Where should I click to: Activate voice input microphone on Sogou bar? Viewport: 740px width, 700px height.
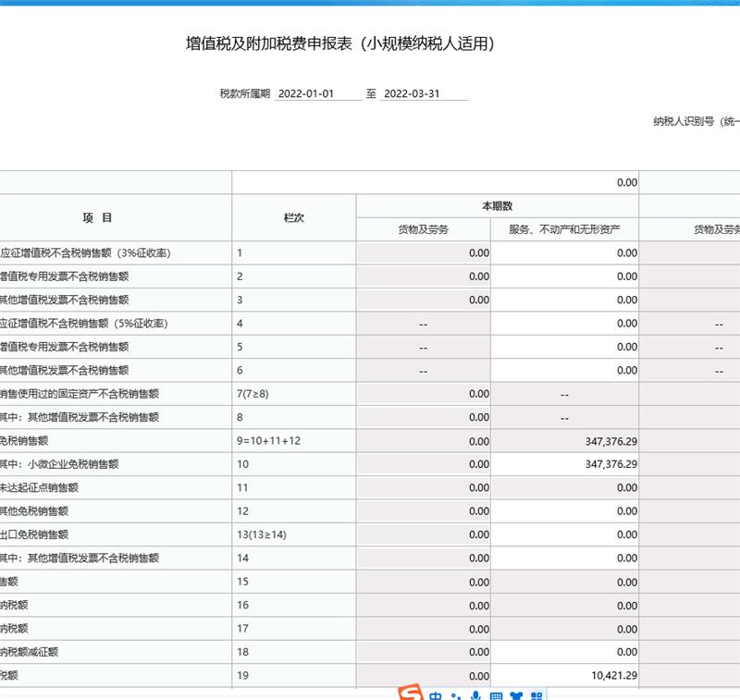coord(475,696)
